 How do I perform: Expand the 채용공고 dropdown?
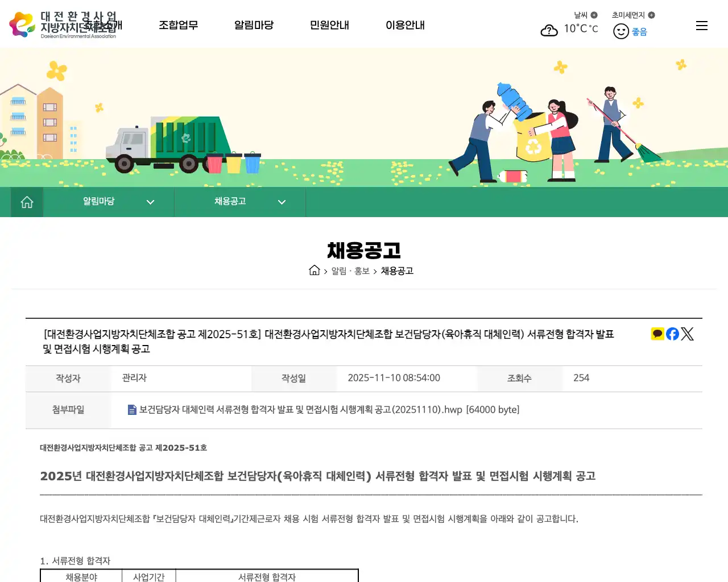(282, 202)
